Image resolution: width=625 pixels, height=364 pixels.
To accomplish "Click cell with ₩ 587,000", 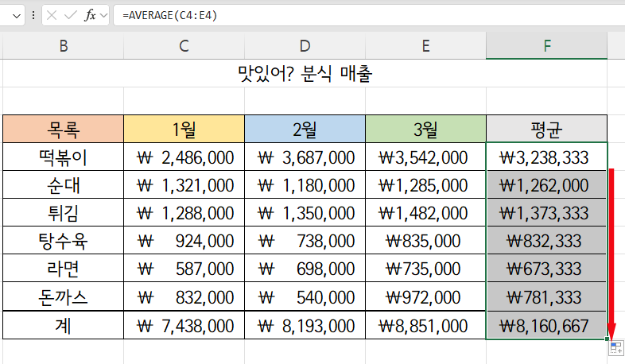I will coord(184,269).
